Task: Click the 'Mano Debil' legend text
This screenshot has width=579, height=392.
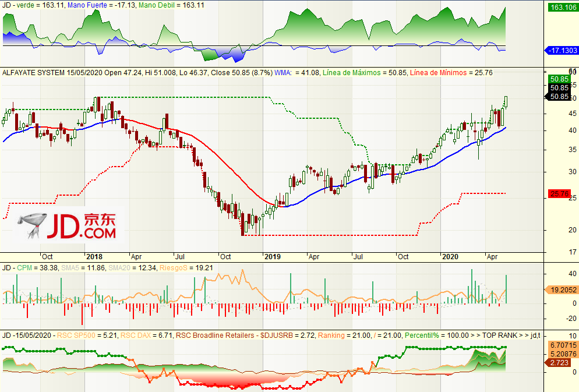Action: (157, 5)
